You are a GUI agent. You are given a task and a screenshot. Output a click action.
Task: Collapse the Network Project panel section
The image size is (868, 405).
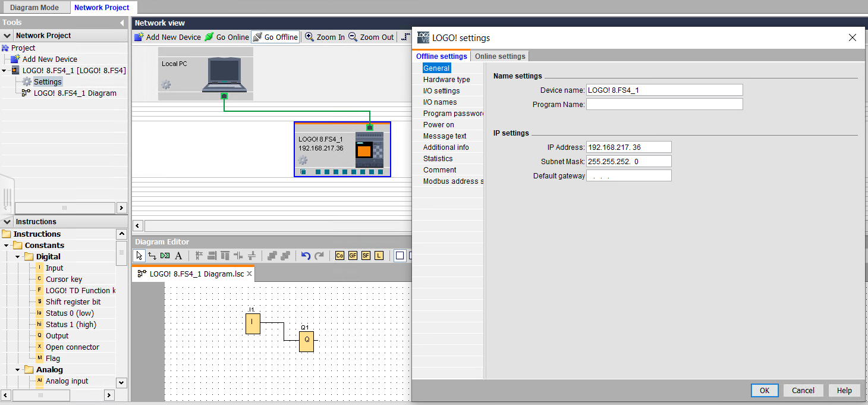click(x=7, y=36)
